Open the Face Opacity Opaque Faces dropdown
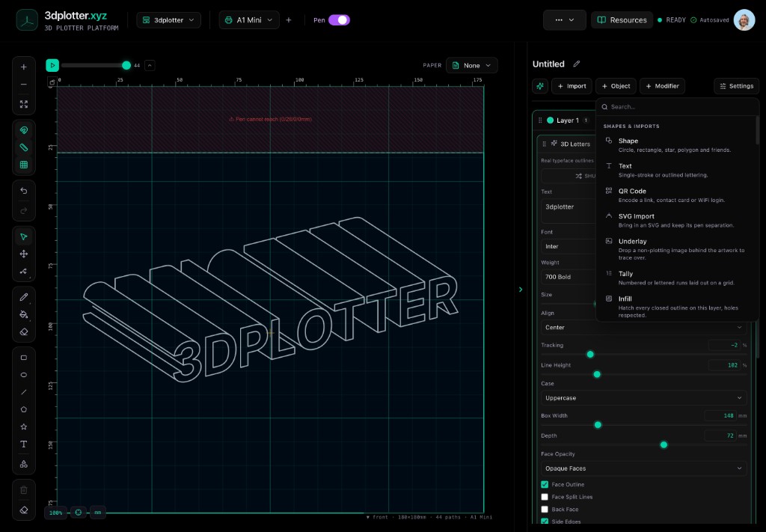The width and height of the screenshot is (766, 532). click(643, 468)
